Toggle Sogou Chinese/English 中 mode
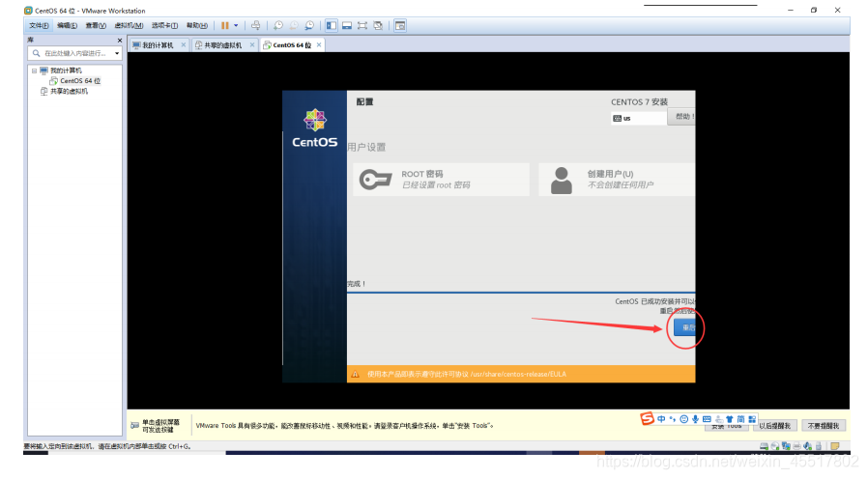 click(661, 419)
